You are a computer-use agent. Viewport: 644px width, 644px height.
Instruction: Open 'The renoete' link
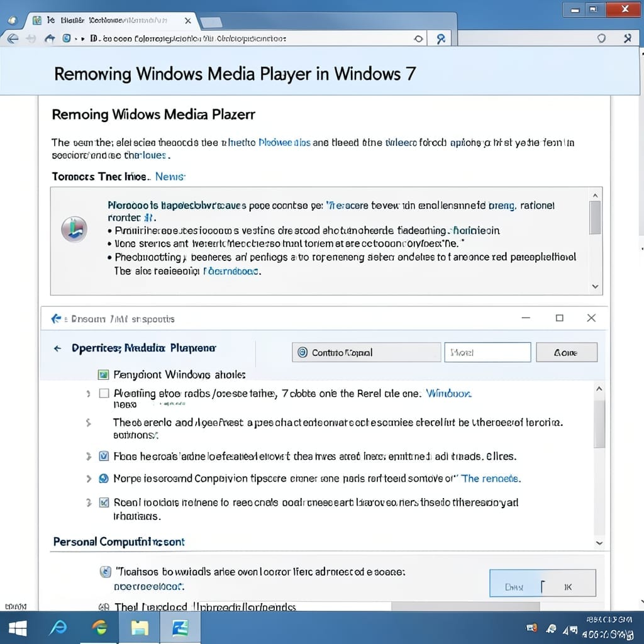point(491,479)
